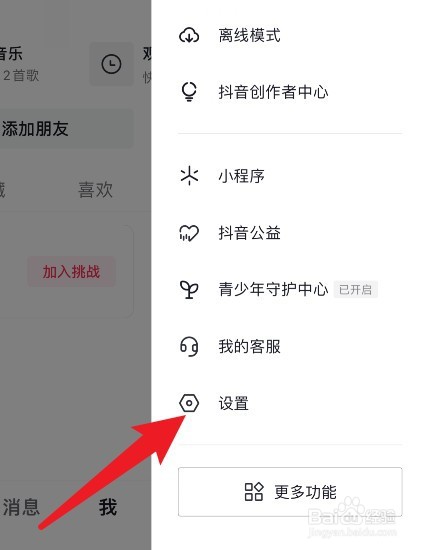This screenshot has width=425, height=550.
Task: Tap the mini programs asterisk icon
Action: point(189,175)
